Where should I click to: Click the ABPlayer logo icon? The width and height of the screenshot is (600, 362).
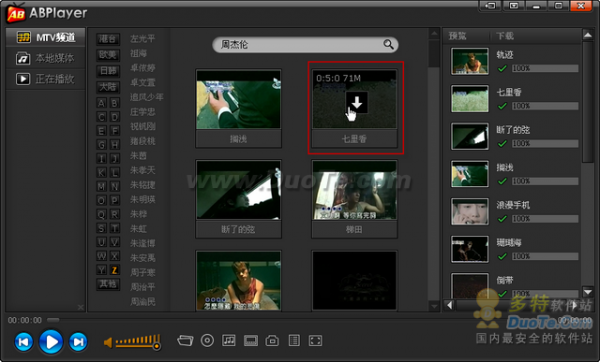(x=16, y=13)
